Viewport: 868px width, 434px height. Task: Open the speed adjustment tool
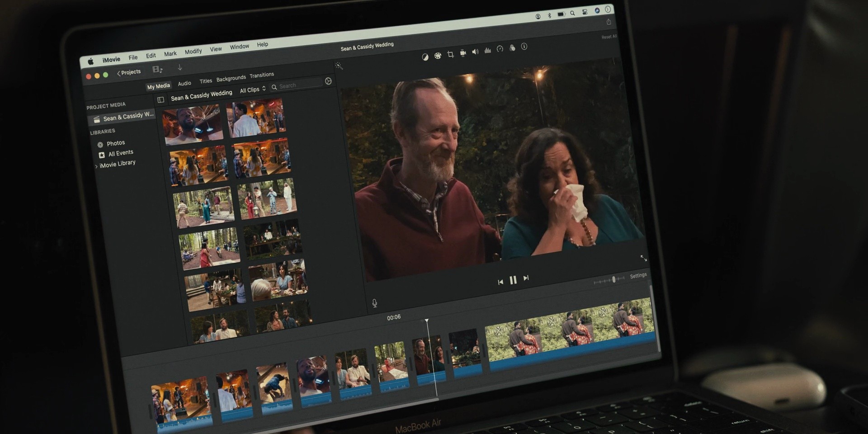pos(500,49)
